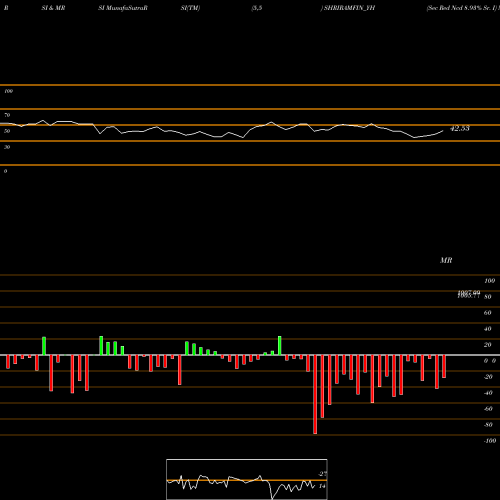
Task: Click the 70 level label on RSI axis
Action: tap(7, 115)
